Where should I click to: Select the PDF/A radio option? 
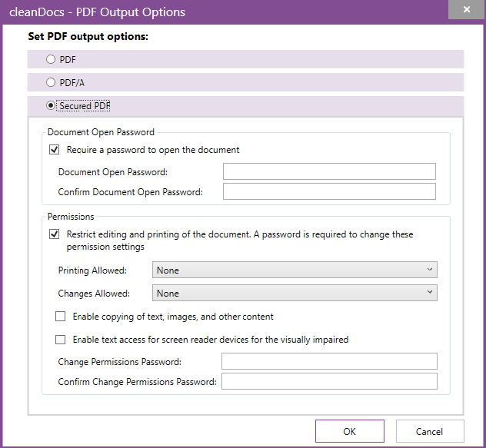tap(51, 82)
